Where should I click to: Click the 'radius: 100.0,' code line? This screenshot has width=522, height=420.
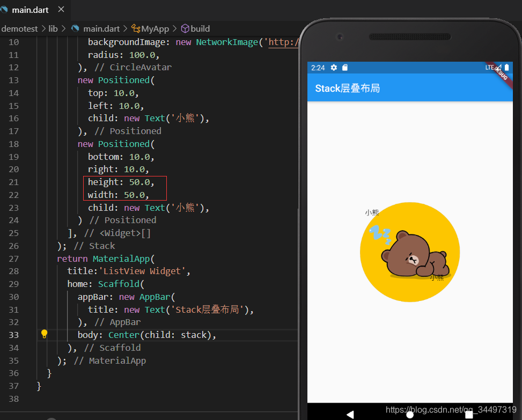[123, 55]
